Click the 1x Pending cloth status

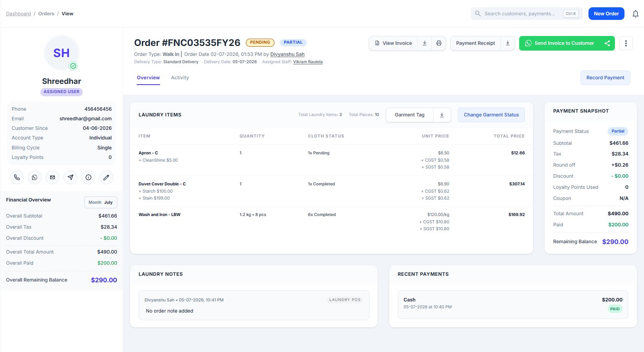tap(319, 153)
